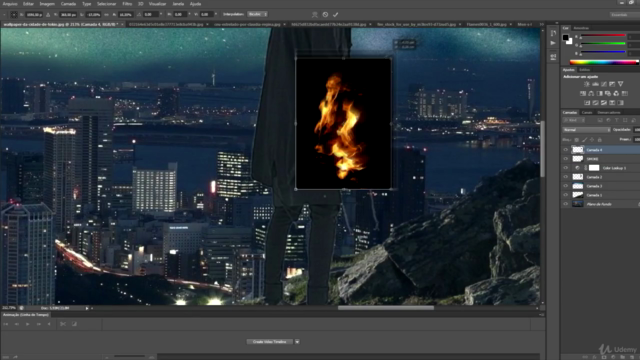
Task: Commit the transform with the checkmark
Action: (x=336, y=15)
